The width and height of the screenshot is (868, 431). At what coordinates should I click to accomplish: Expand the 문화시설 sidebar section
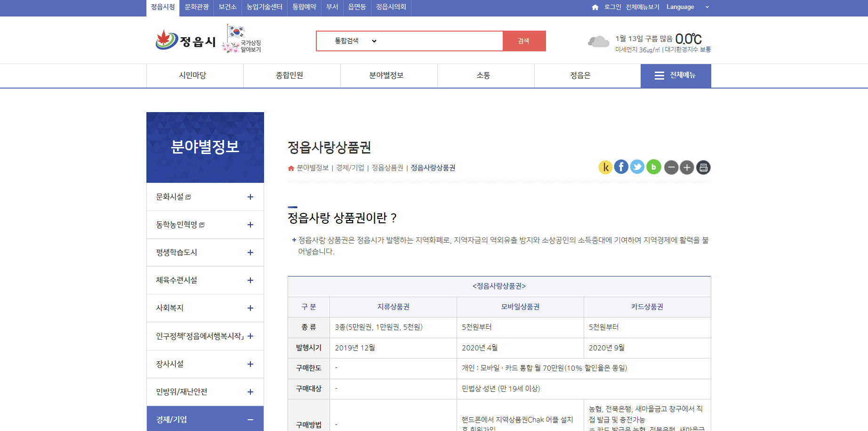pyautogui.click(x=250, y=197)
